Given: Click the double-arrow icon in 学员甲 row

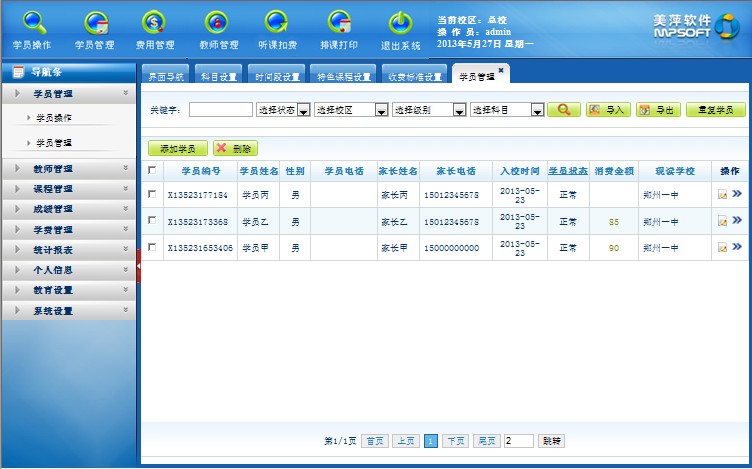Looking at the screenshot, I should [737, 247].
